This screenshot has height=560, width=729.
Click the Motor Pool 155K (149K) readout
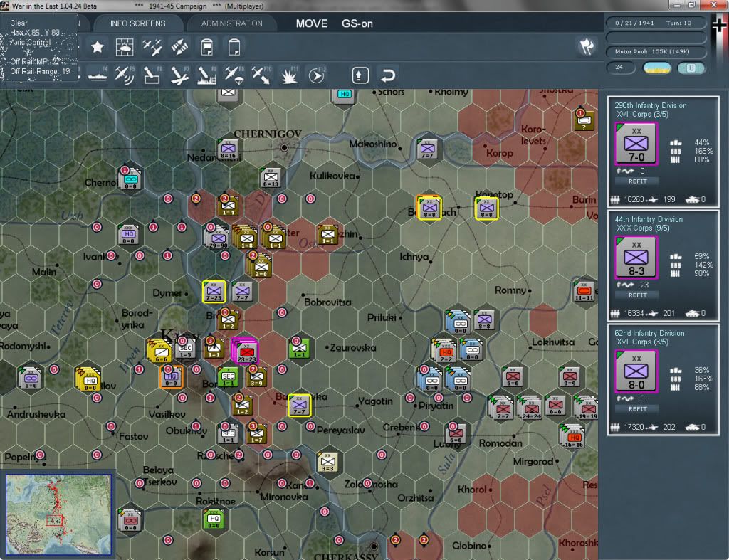point(656,51)
